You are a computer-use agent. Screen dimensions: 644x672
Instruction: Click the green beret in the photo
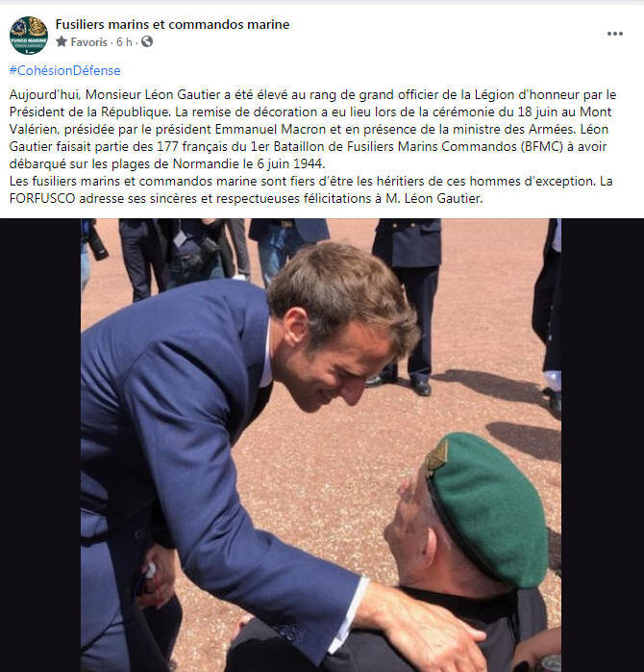tap(488, 506)
